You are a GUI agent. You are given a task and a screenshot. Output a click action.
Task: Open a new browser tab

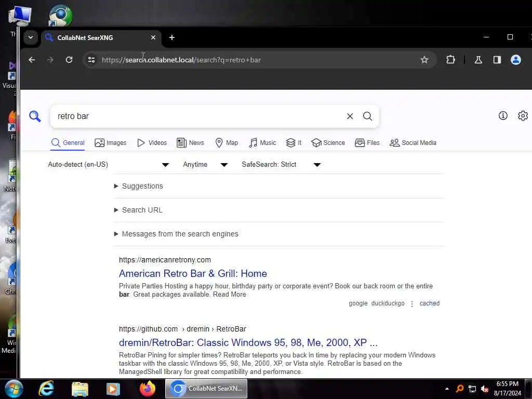click(x=171, y=37)
